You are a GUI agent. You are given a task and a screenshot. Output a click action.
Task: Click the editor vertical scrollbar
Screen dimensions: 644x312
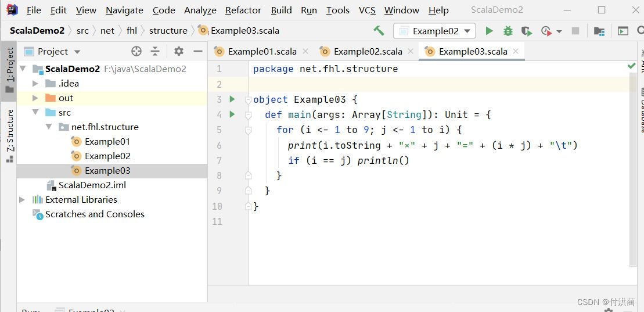633,168
